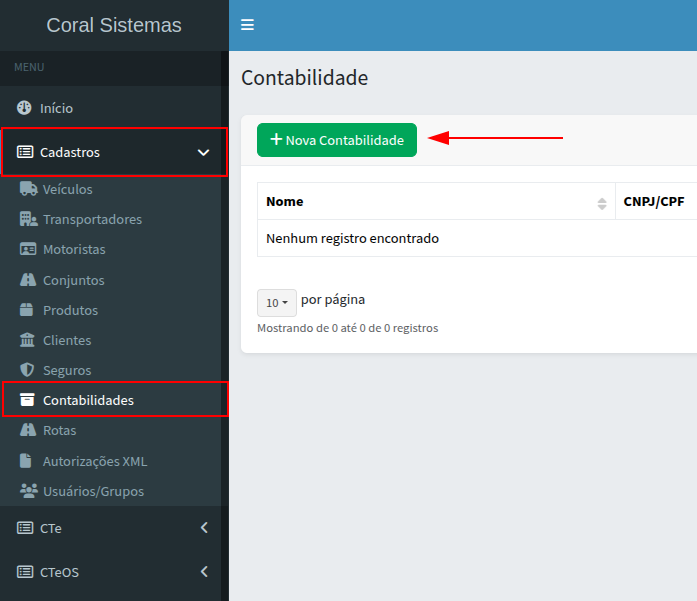Click the hamburger menu toggle icon
Viewport: 697px width, 601px height.
(x=248, y=25)
